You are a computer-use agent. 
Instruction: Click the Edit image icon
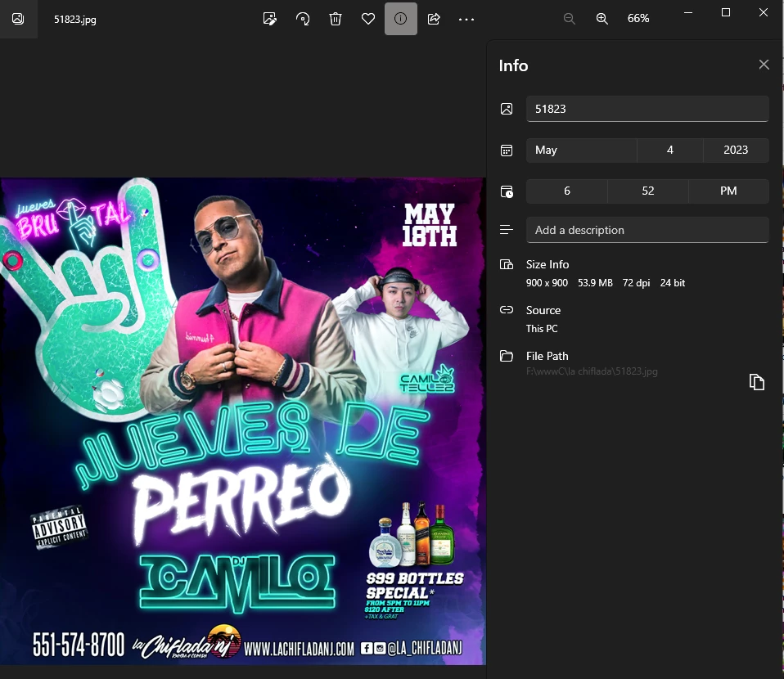click(270, 19)
